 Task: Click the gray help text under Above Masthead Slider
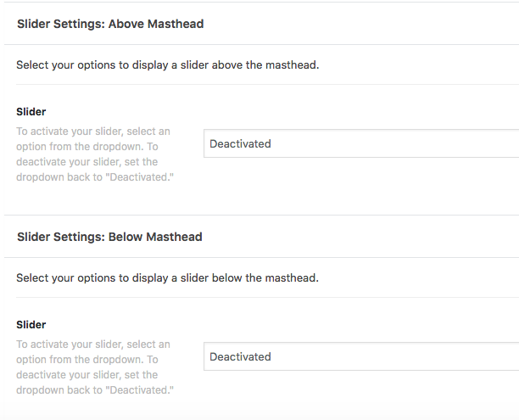[95, 154]
